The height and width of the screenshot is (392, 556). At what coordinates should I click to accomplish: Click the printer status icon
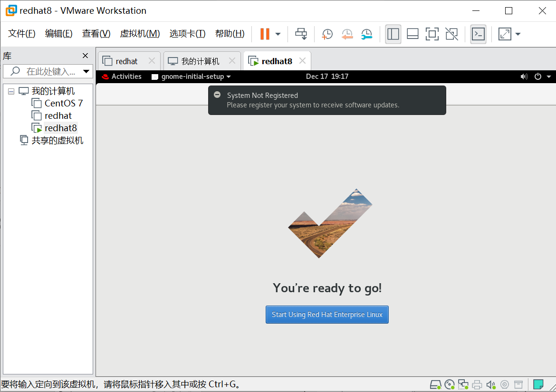[477, 384]
